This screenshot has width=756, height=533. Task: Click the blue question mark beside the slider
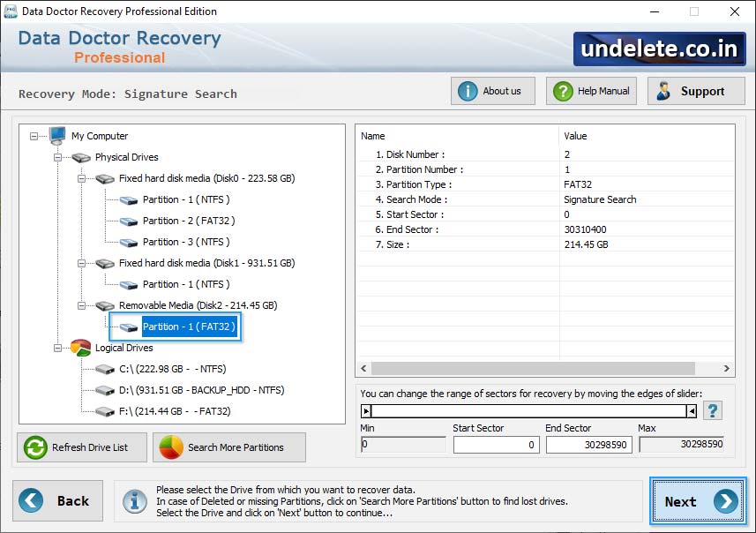[x=713, y=410]
